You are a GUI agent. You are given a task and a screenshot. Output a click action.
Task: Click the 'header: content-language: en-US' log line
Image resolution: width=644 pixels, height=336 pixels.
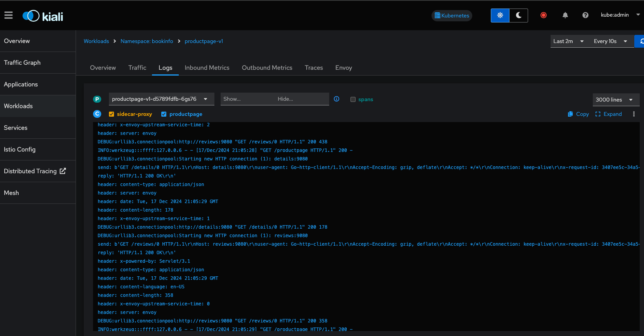click(x=141, y=287)
